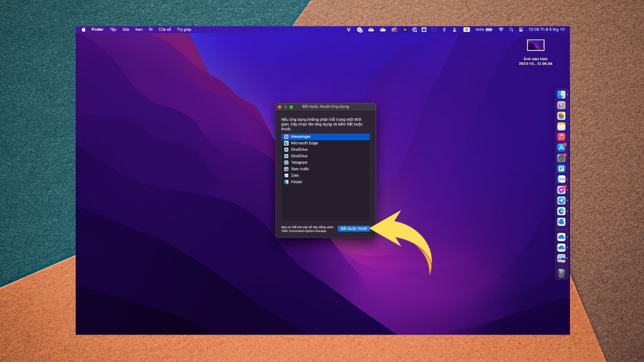This screenshot has width=644, height=362.
Task: Open the Cửa sổ menu
Action: [x=165, y=29]
